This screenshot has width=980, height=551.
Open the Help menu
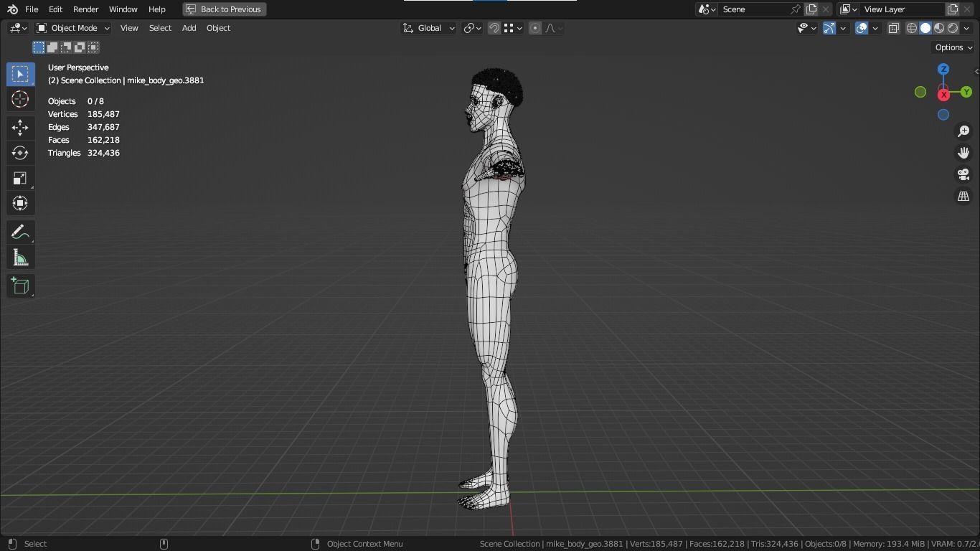(156, 9)
